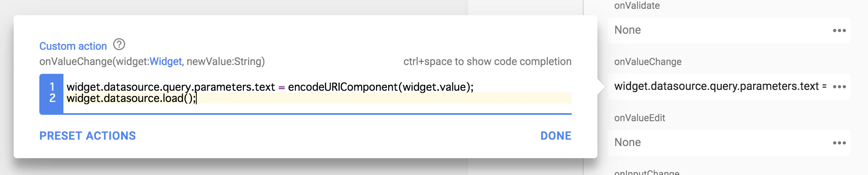Select the onValueEdit None field
The image size is (868, 175).
pos(729,142)
